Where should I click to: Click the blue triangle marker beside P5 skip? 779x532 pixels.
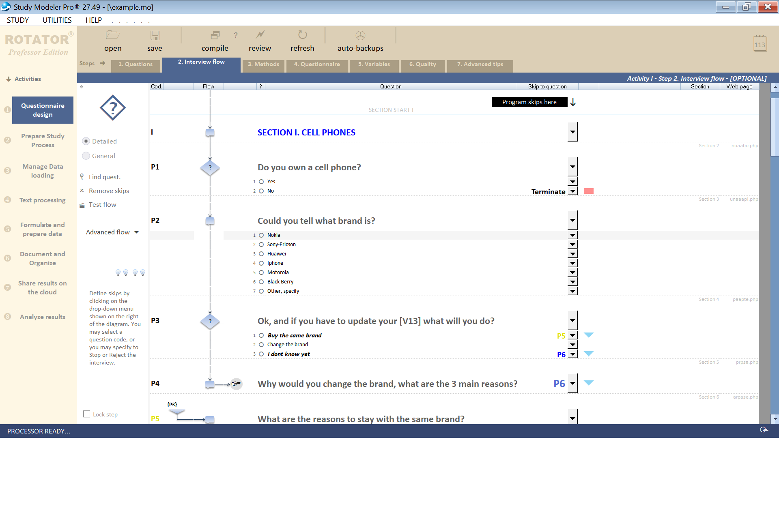click(589, 335)
